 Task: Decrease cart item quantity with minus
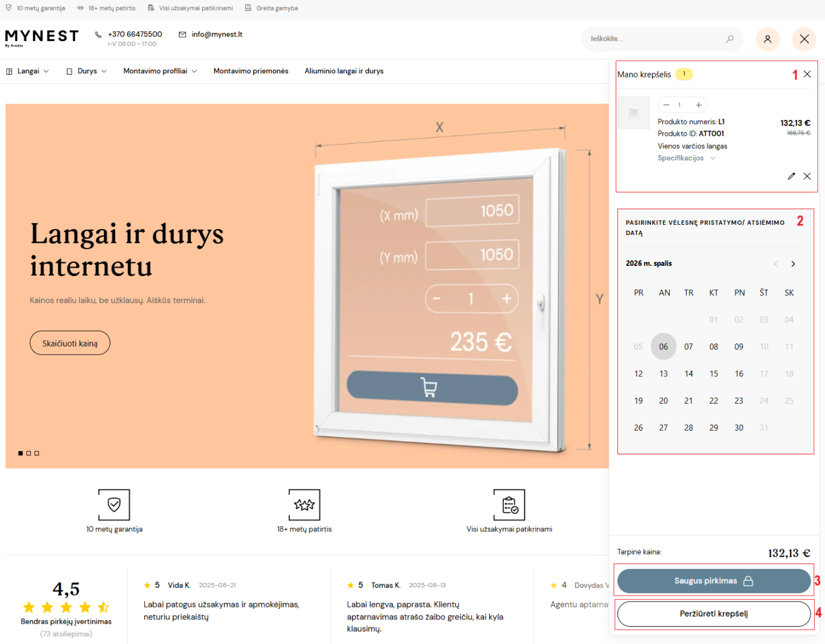[x=666, y=105]
